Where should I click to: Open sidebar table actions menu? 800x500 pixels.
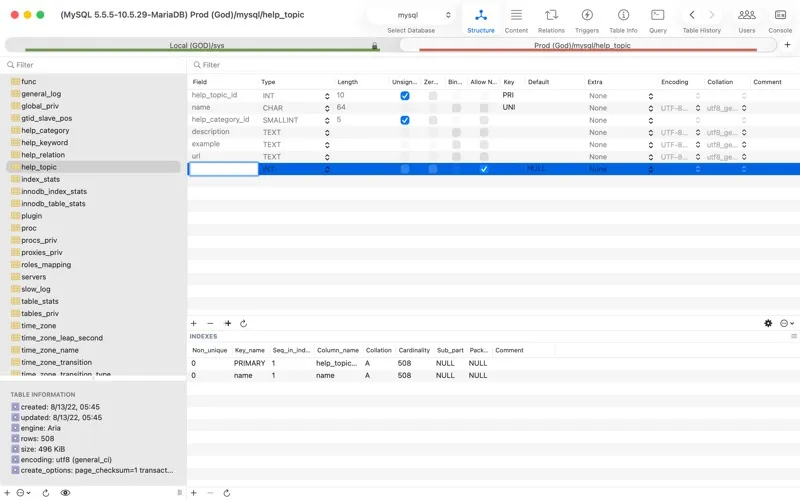click(23, 493)
